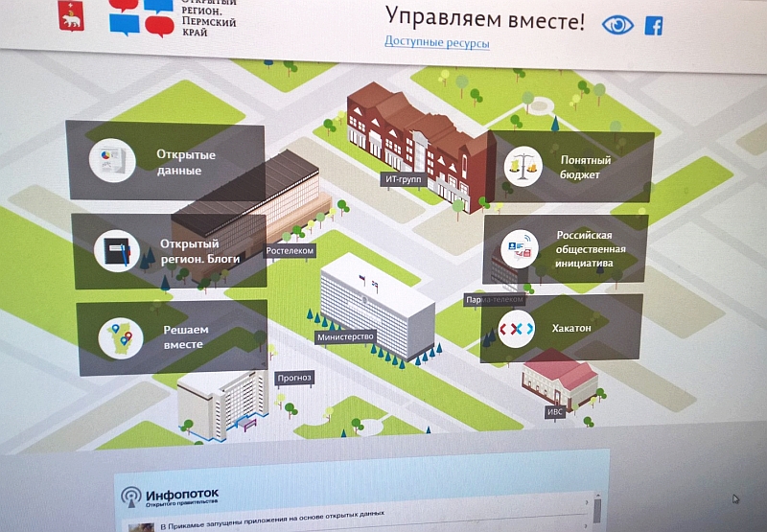Image resolution: width=767 pixels, height=532 pixels.
Task: Select the ИВС building label
Action: point(555,412)
